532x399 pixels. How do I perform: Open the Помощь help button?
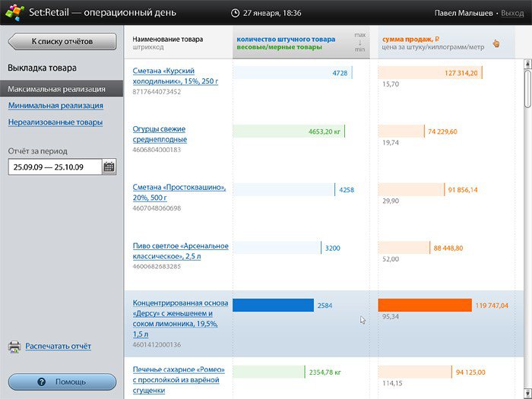click(x=62, y=382)
